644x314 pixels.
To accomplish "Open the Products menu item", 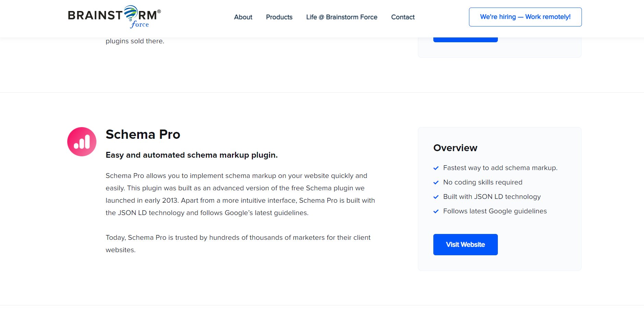I will coord(279,17).
